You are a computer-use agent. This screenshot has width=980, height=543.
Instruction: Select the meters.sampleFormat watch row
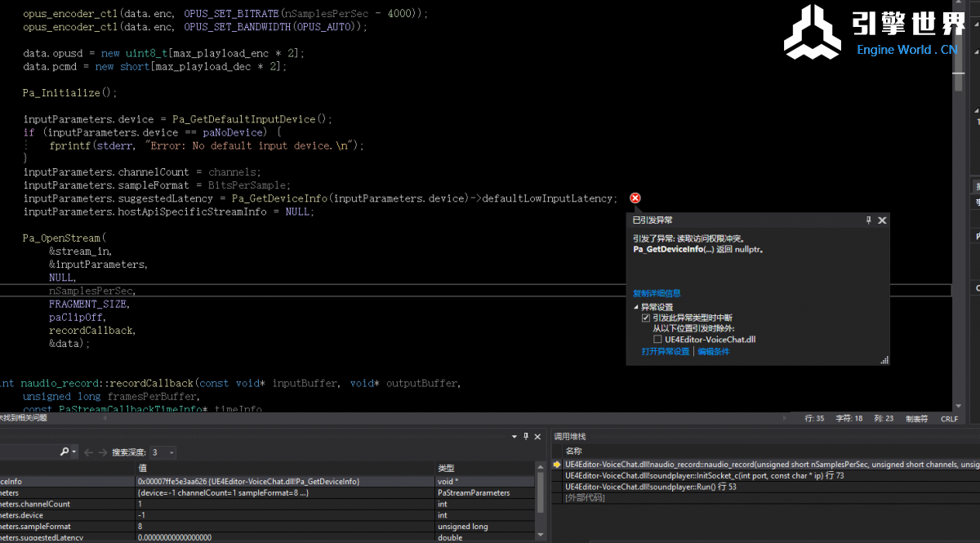[267, 527]
